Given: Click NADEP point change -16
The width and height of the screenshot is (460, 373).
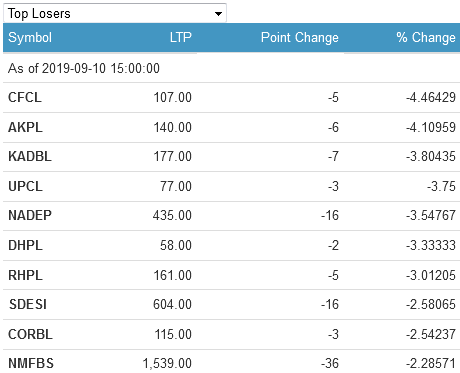Looking at the screenshot, I should click(330, 215).
